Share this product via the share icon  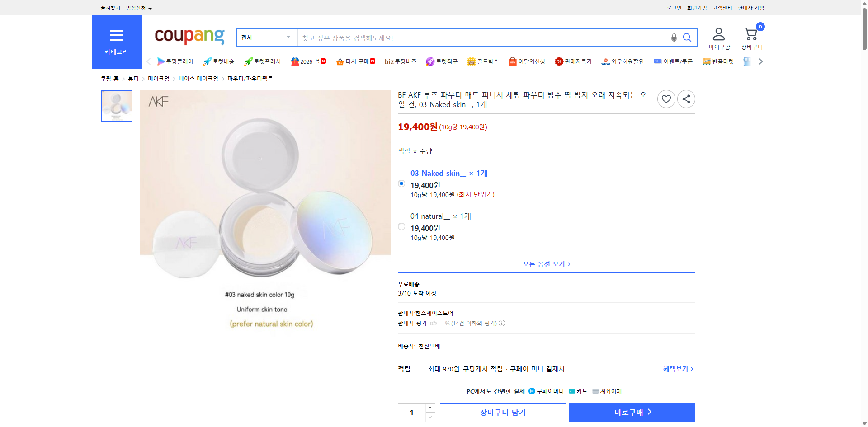686,99
